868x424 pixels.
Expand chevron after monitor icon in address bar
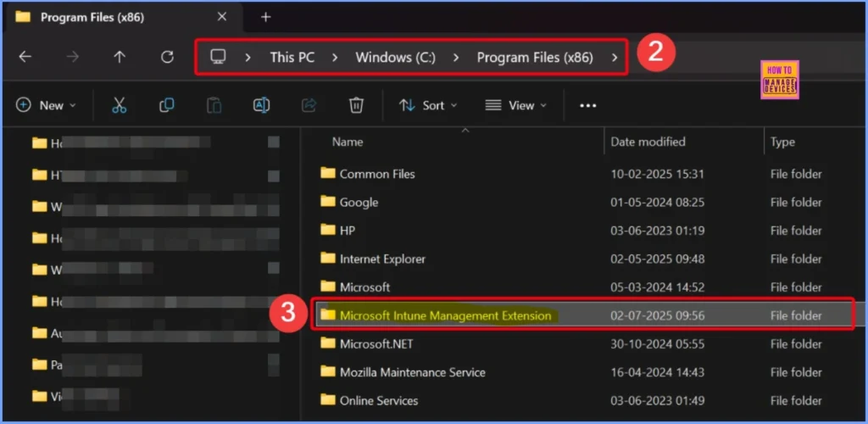tap(248, 58)
